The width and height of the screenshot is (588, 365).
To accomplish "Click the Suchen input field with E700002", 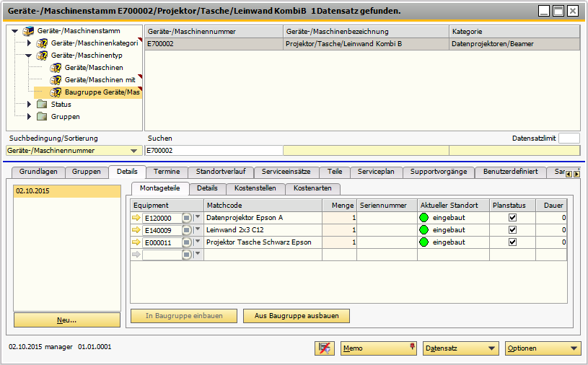I will click(213, 151).
